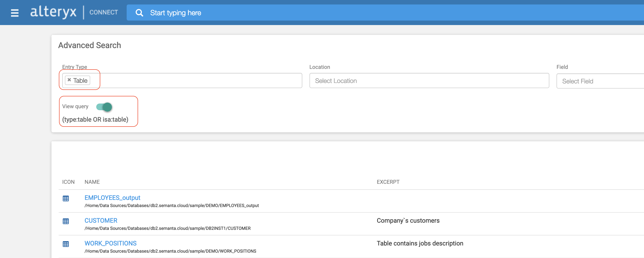Select the NAME column header

[92, 182]
